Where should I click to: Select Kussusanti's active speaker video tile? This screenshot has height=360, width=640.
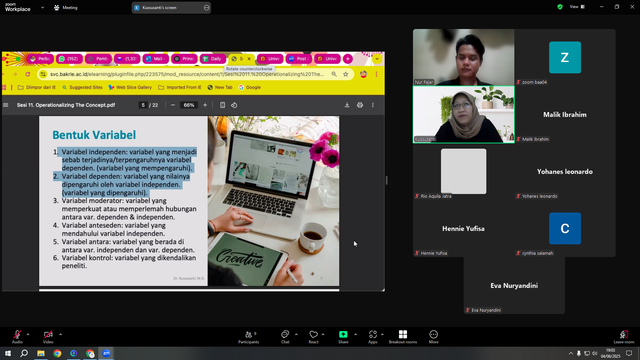click(464, 114)
